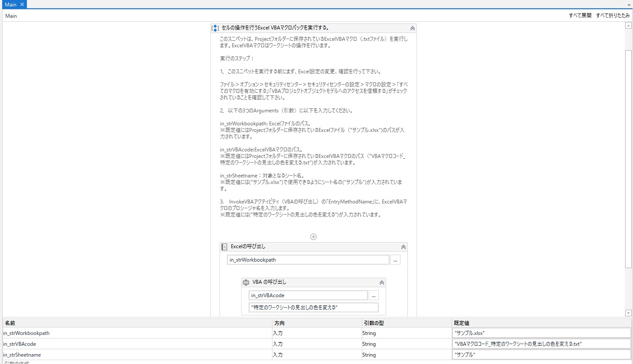
Task: Open String type dropdown for in_strWorkbookpath
Action: click(x=407, y=333)
